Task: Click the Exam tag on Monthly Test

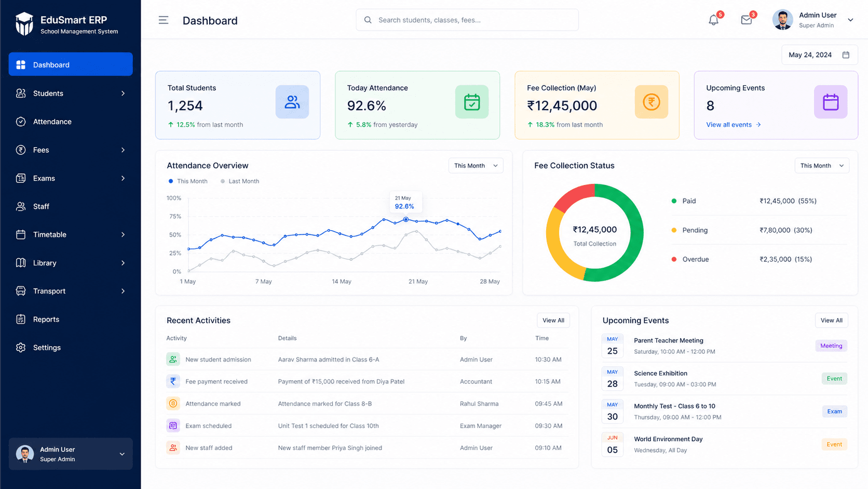Action: [x=834, y=412]
